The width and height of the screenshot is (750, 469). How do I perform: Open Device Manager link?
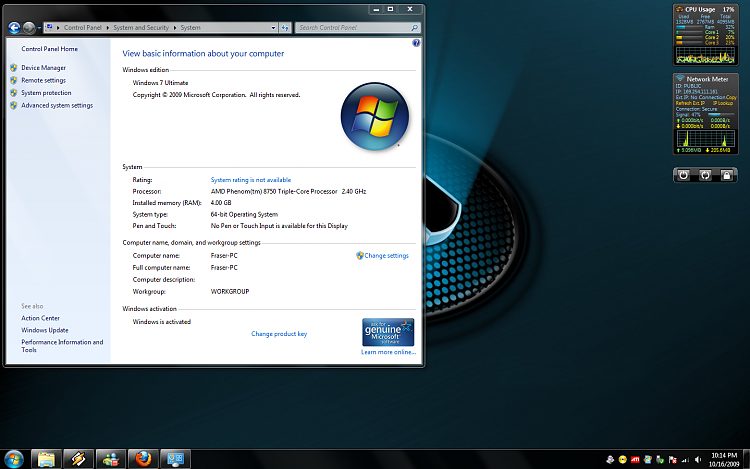pyautogui.click(x=44, y=68)
